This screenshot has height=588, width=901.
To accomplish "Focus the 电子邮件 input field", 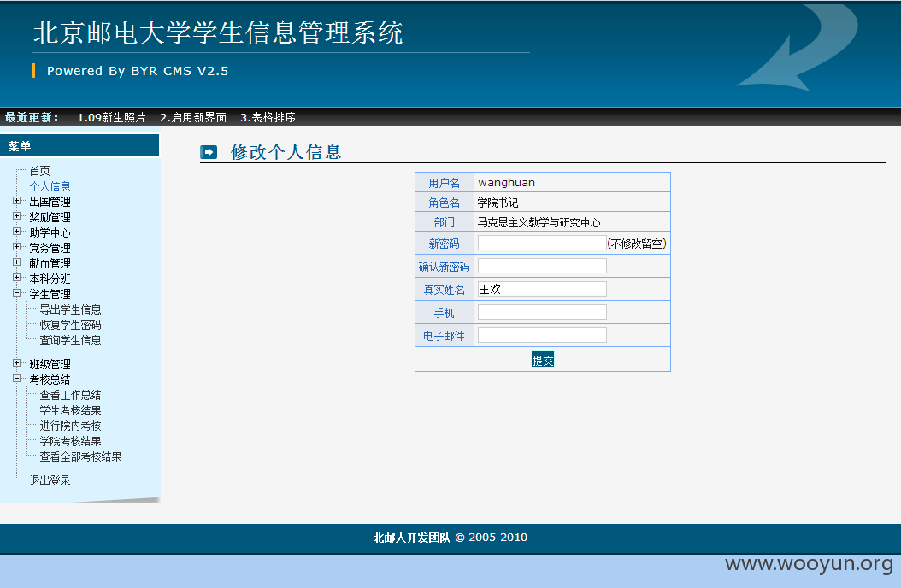I will (542, 335).
